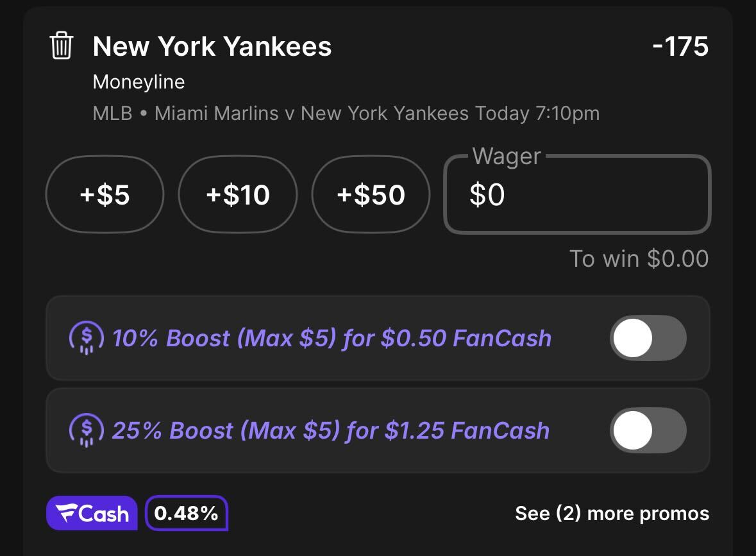The width and height of the screenshot is (756, 556).
Task: Tap the 25% Boost FanCash rocket icon
Action: coord(87,430)
